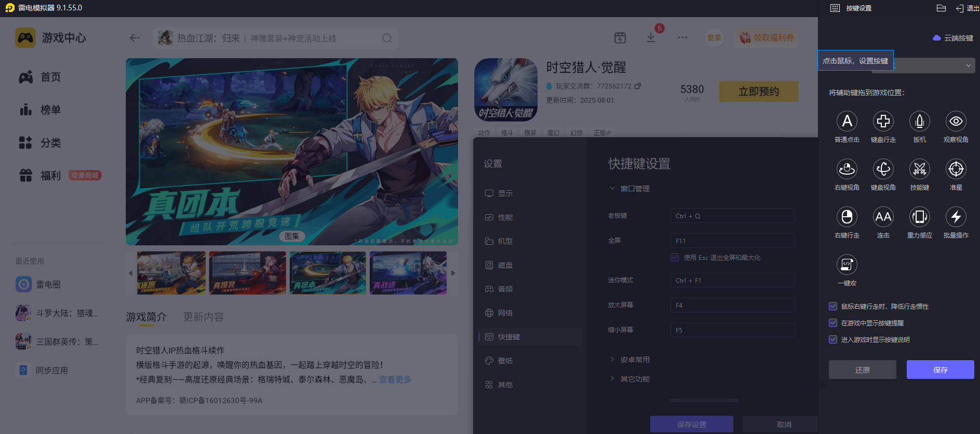Copy the player group number 772562172
Screen dimensions: 980x434
pos(638,86)
